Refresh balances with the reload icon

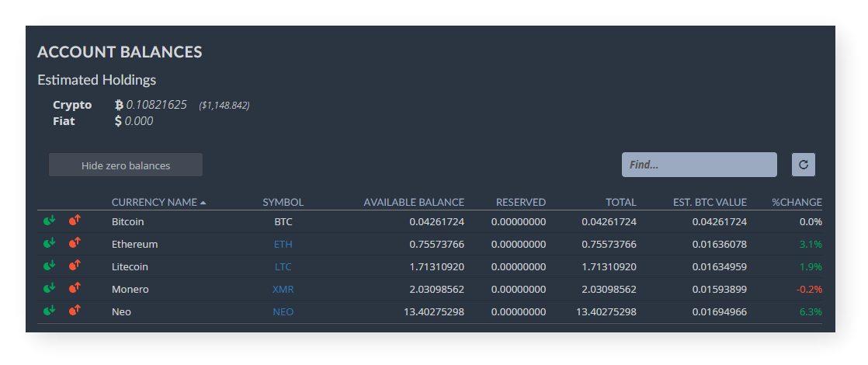pos(804,165)
